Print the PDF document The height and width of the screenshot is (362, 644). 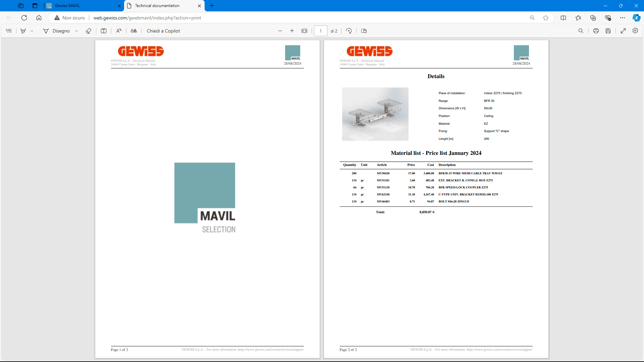[x=596, y=31]
